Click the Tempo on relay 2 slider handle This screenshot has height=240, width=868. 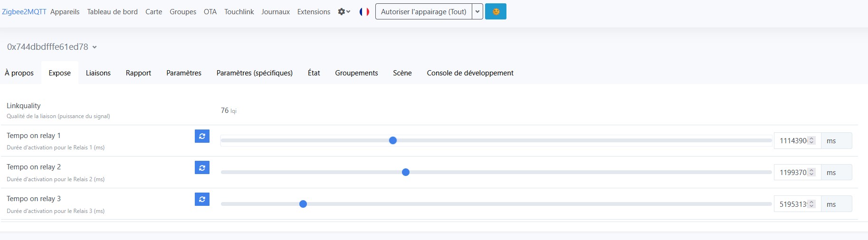[x=406, y=172]
